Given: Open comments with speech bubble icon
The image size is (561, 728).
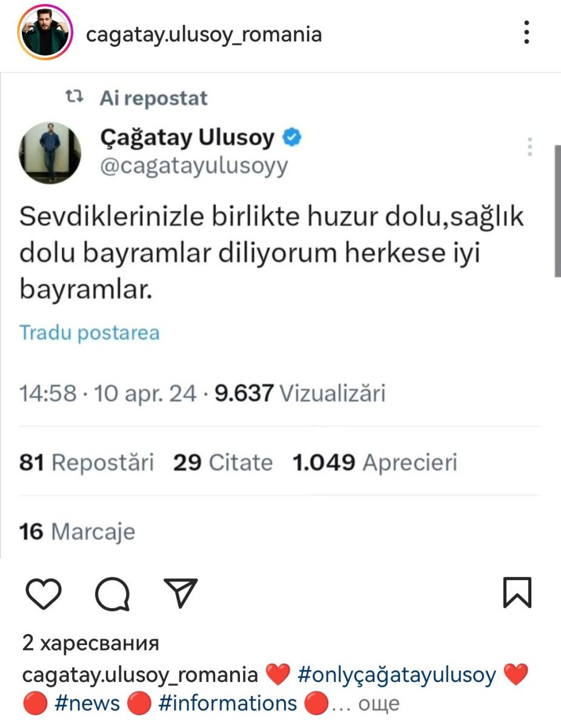Looking at the screenshot, I should [113, 592].
